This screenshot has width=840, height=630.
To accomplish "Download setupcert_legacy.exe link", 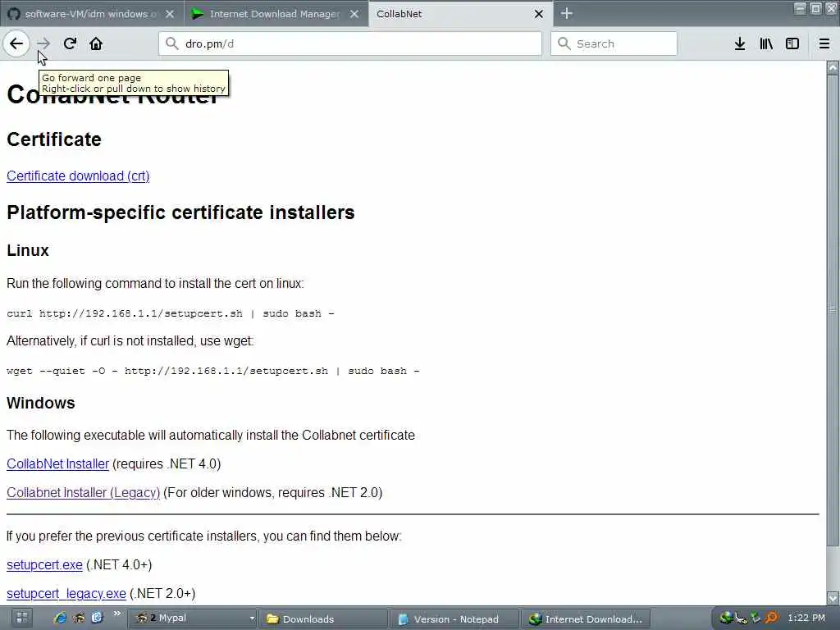I will pyautogui.click(x=66, y=594).
